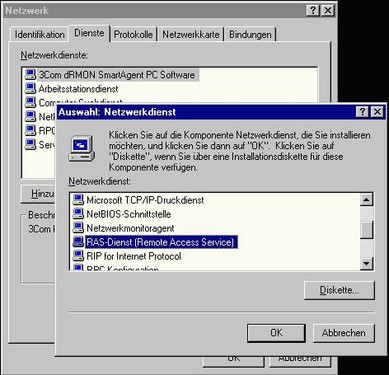Click the Diskette... button

point(339,290)
